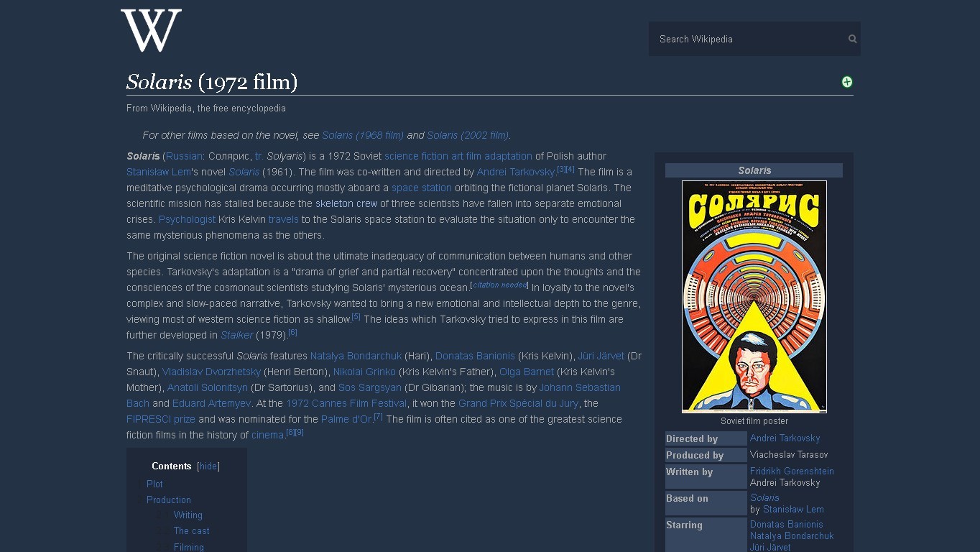The height and width of the screenshot is (552, 980).
Task: Click citation reference [7]
Action: [379, 417]
